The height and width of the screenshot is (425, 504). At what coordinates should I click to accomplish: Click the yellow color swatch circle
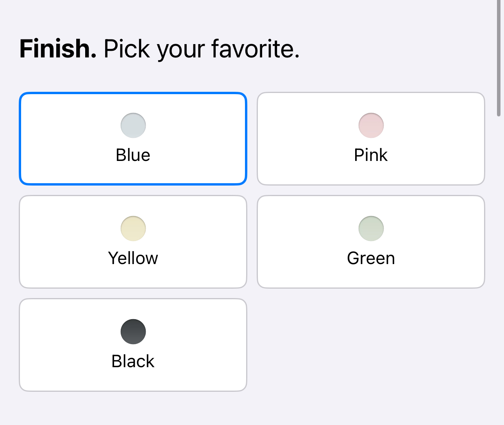(133, 229)
